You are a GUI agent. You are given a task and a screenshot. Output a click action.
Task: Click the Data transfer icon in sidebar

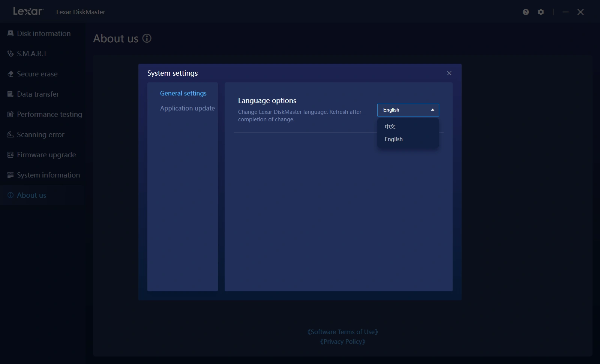click(x=10, y=94)
